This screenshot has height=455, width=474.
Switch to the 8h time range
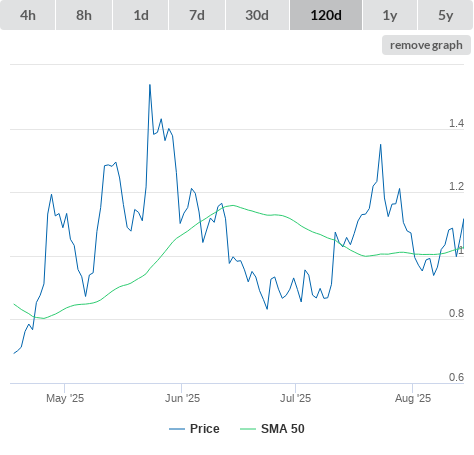point(84,15)
